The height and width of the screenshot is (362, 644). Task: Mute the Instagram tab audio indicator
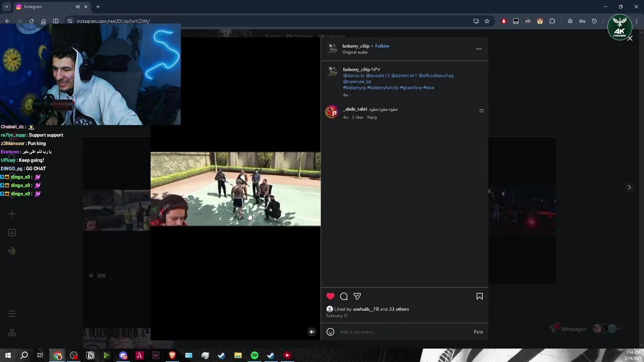pos(77,7)
